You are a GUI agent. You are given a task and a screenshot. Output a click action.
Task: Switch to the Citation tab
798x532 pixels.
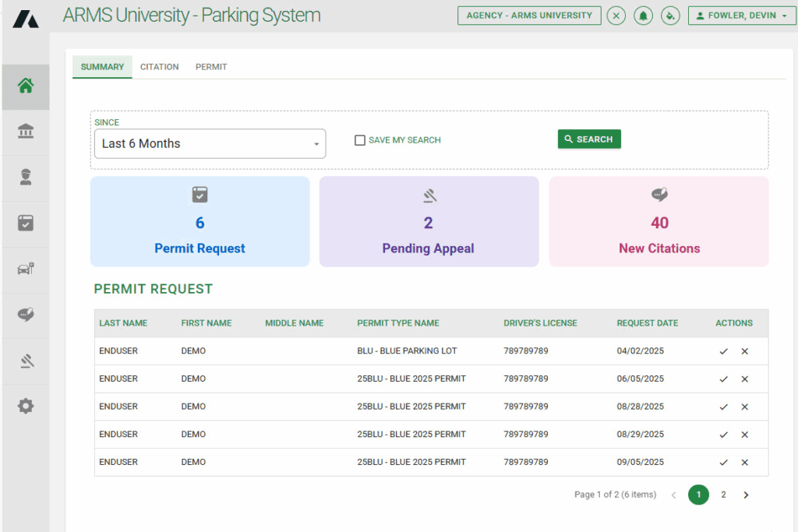point(159,67)
